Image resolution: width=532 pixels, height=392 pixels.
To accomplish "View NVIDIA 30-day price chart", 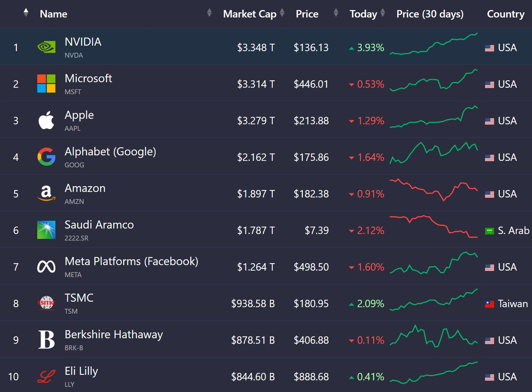I will pyautogui.click(x=434, y=44).
